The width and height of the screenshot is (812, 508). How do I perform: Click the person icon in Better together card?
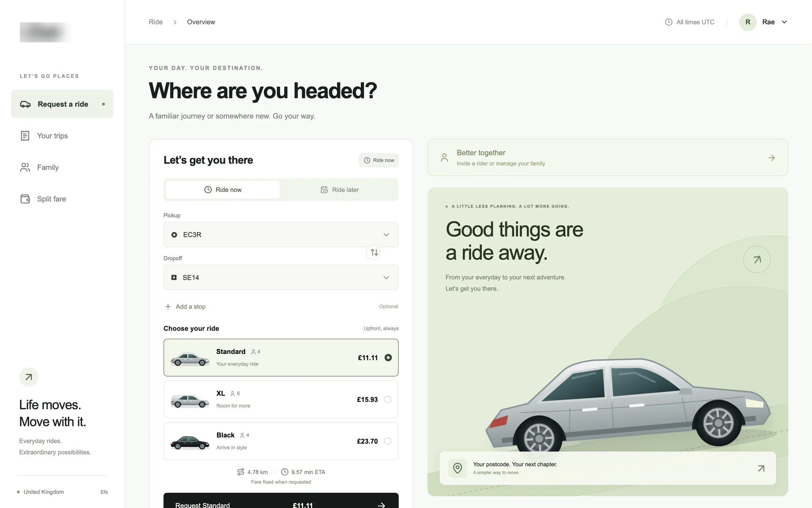click(444, 157)
